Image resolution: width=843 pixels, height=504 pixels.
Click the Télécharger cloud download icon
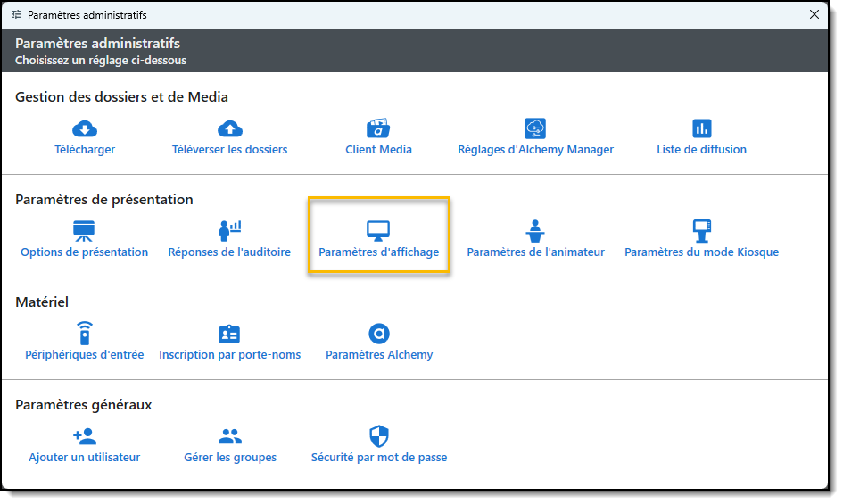[85, 128]
